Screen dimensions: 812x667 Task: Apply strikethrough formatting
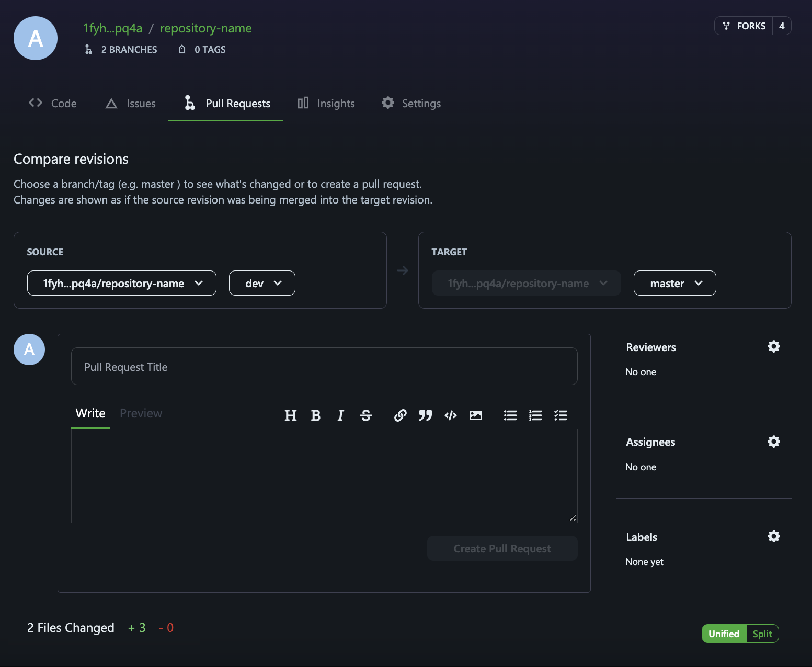pos(366,415)
